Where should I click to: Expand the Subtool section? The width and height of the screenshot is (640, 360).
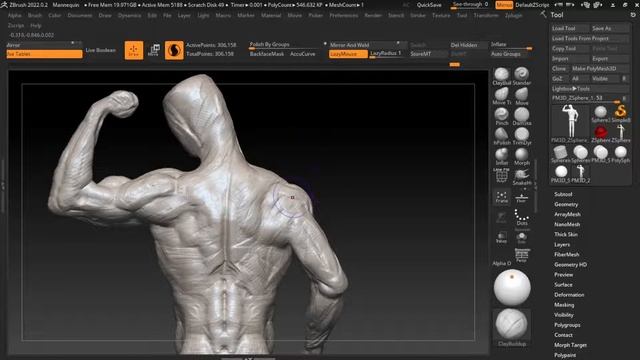point(563,194)
